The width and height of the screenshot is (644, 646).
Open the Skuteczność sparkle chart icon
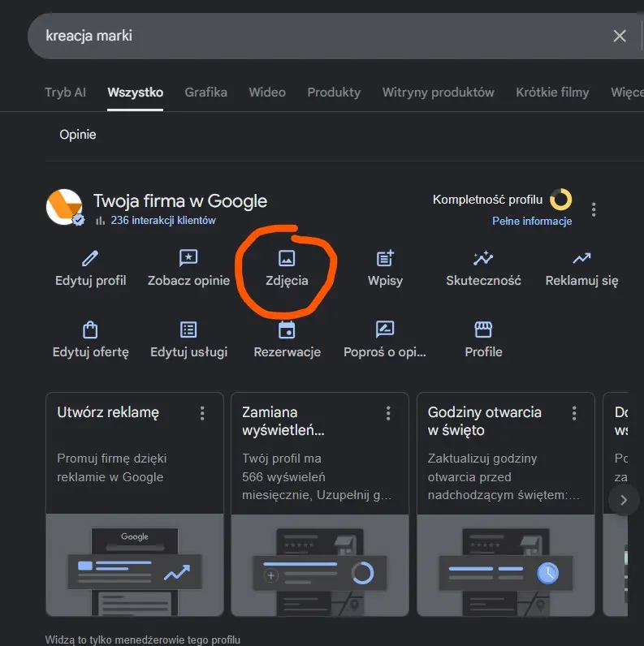click(483, 258)
